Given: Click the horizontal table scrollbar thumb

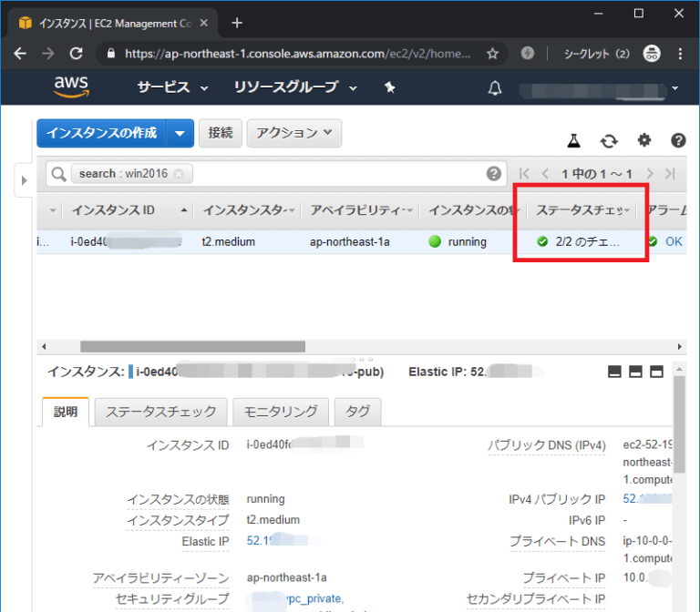Looking at the screenshot, I should 192,347.
